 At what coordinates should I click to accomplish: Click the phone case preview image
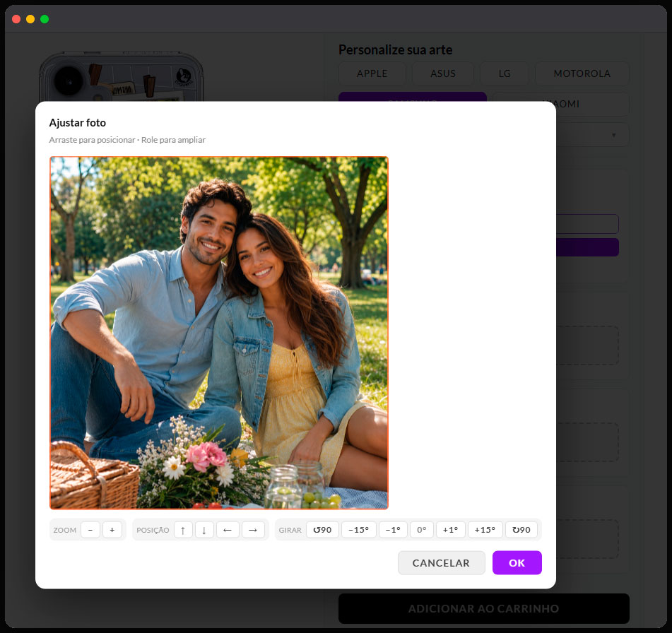click(122, 77)
